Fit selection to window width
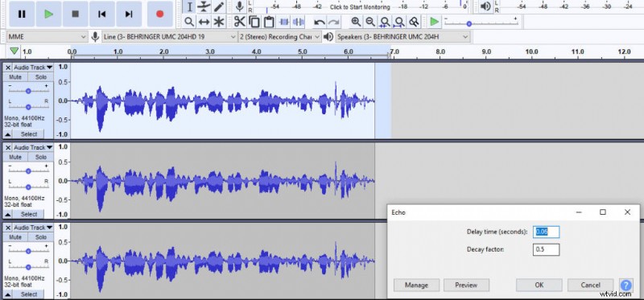The image size is (644, 300). 385,22
